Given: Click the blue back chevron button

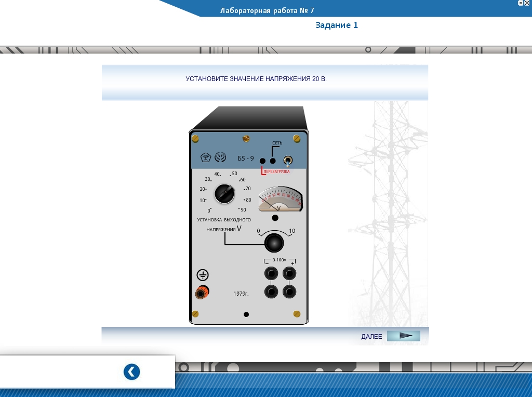Looking at the screenshot, I should point(132,372).
